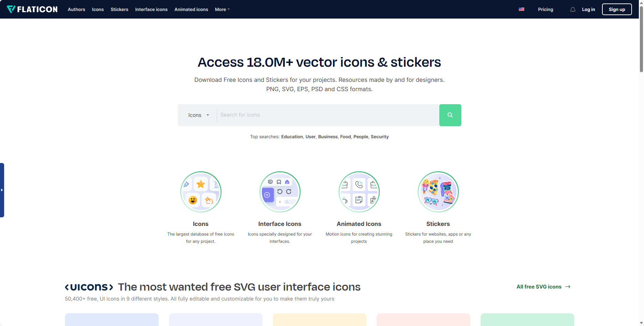Click the Sign up button

(616, 9)
